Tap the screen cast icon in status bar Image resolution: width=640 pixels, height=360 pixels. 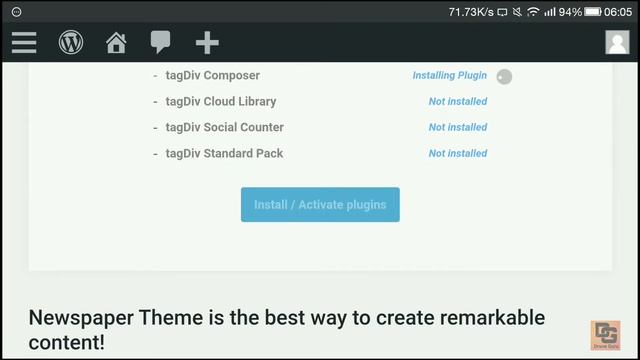(x=502, y=12)
